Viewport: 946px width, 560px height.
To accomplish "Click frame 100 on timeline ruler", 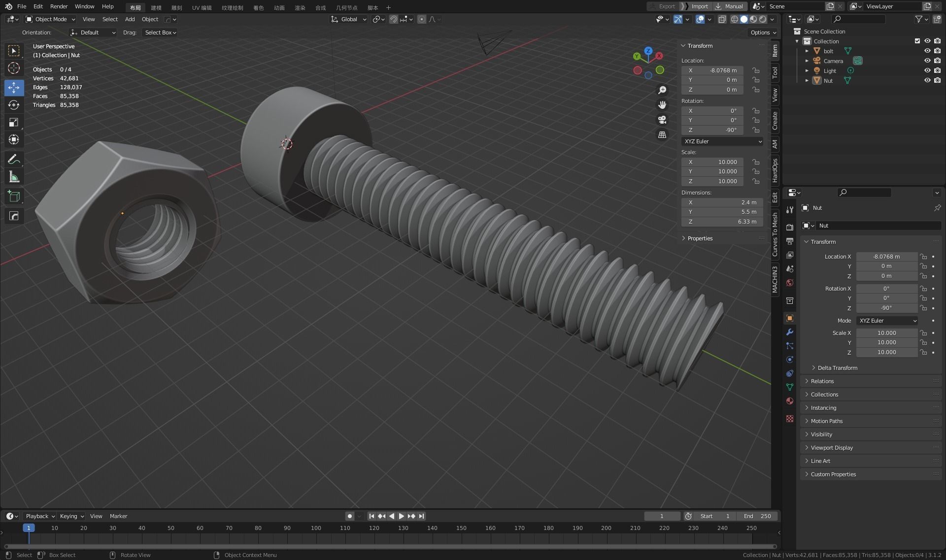I will click(x=316, y=528).
